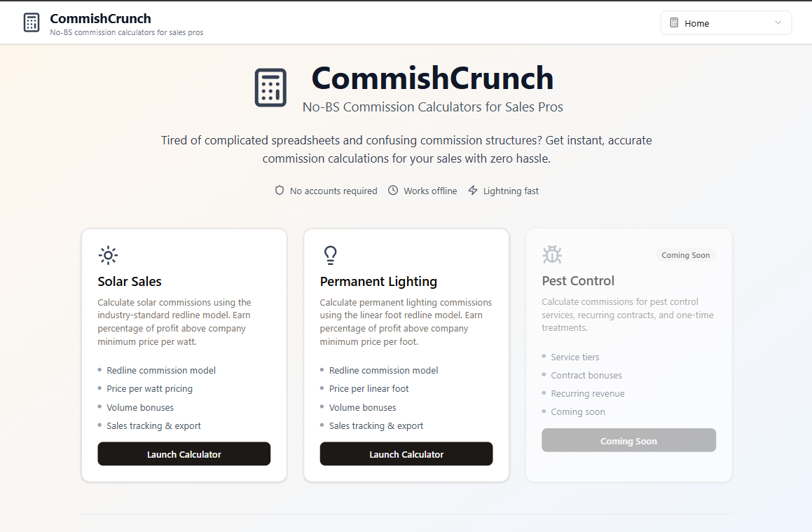Click the large calculator icon above the title
Image resolution: width=812 pixels, height=532 pixels.
point(270,87)
